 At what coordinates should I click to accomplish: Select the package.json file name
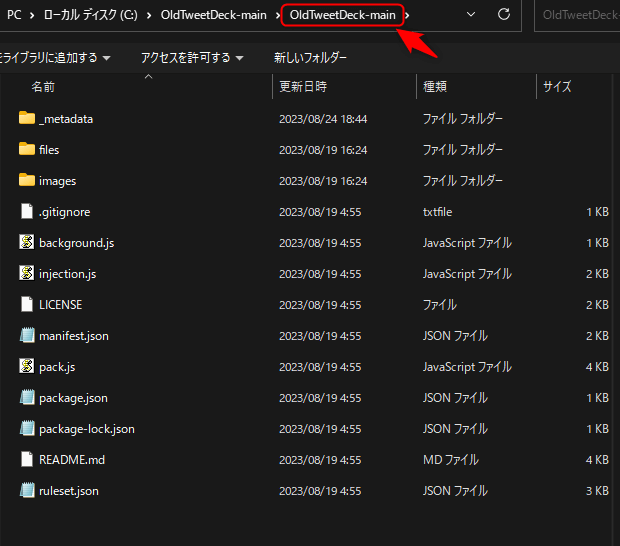click(x=73, y=398)
